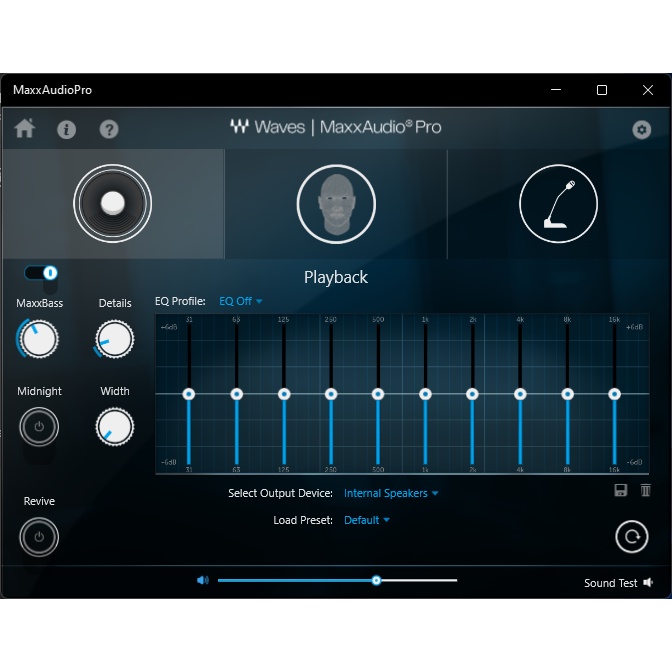Open the Home screen icon
Viewport: 672px width, 672px height.
[25, 129]
